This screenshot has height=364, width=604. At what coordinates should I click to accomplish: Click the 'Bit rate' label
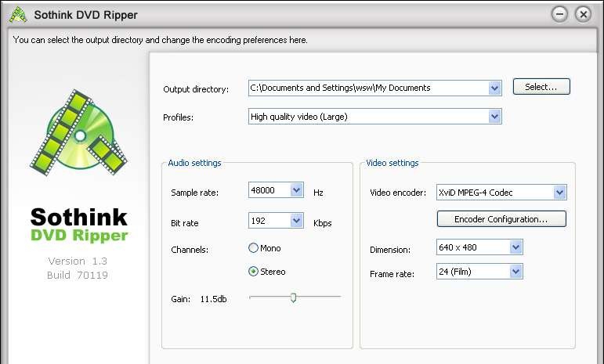click(x=185, y=223)
